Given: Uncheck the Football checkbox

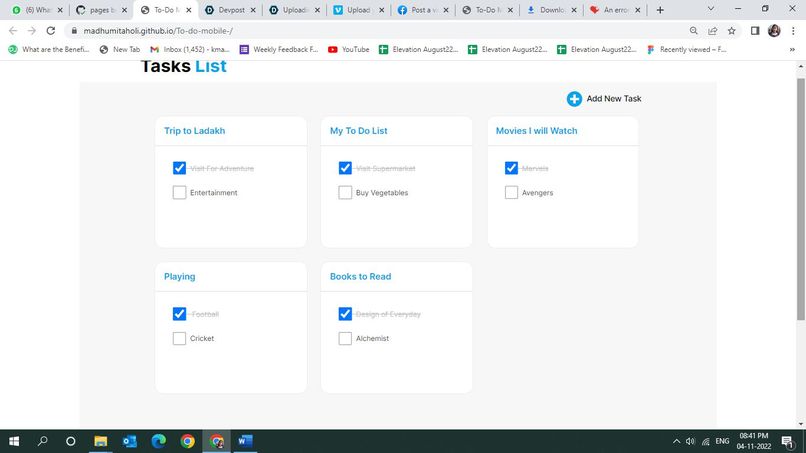Looking at the screenshot, I should coord(179,314).
